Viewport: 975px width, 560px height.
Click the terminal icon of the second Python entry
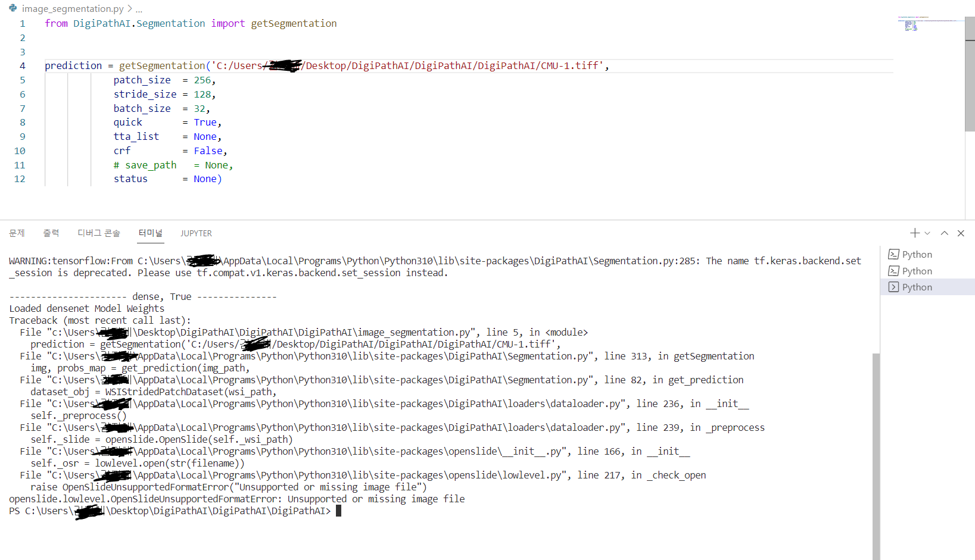click(893, 271)
